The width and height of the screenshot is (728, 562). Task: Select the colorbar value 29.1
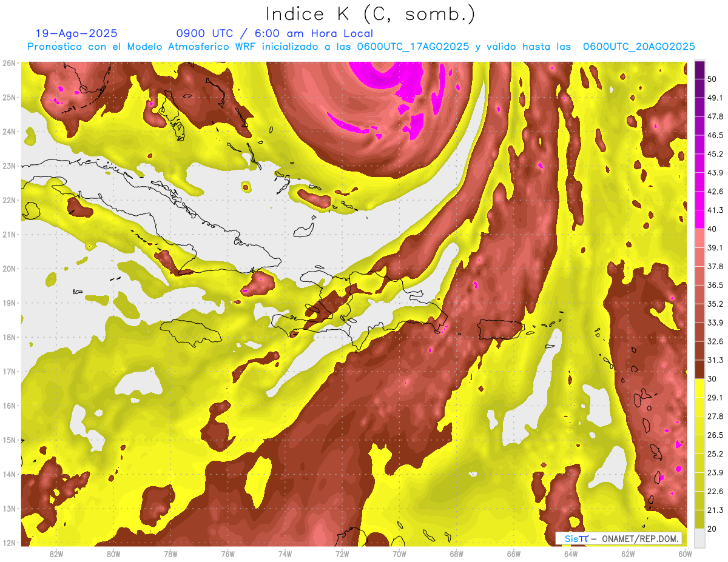715,397
